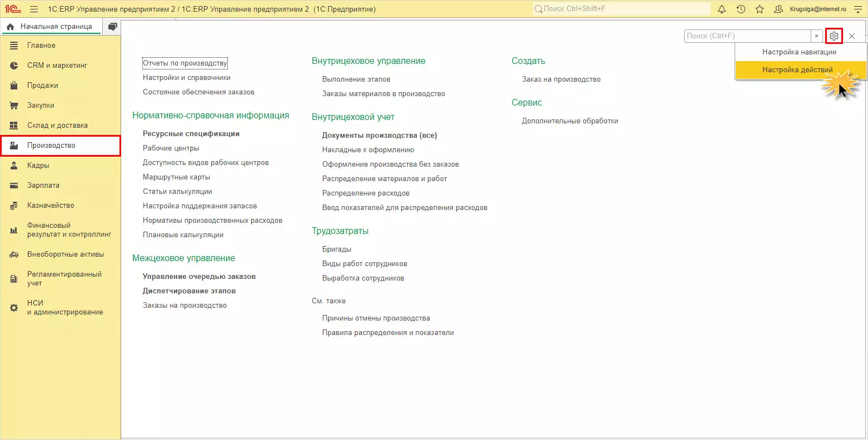Open the Кадры section
The image size is (868, 440).
pos(61,166)
